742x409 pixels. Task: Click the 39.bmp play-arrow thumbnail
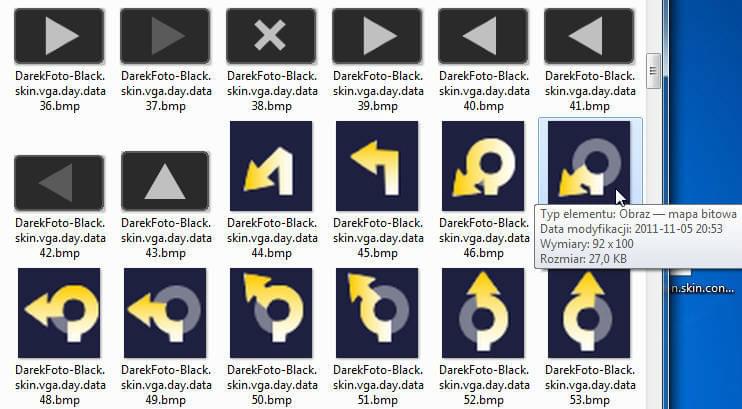coord(377,36)
